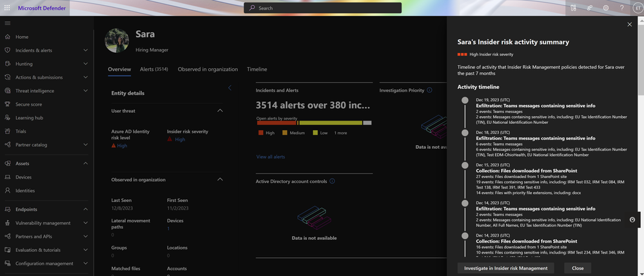Click the gray segment of severity bar

(367, 123)
